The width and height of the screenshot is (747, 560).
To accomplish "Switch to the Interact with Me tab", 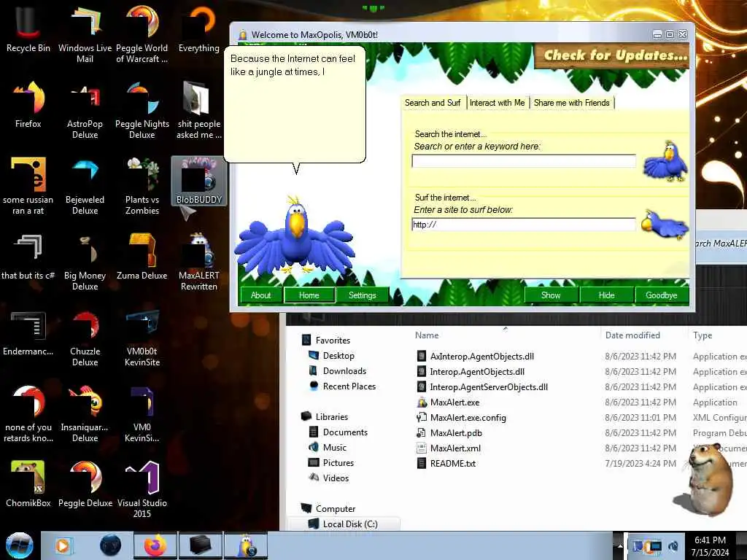I will [498, 102].
